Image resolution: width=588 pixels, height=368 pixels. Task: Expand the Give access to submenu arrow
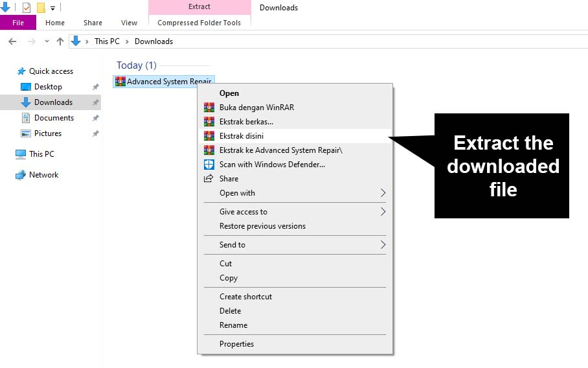(x=383, y=212)
